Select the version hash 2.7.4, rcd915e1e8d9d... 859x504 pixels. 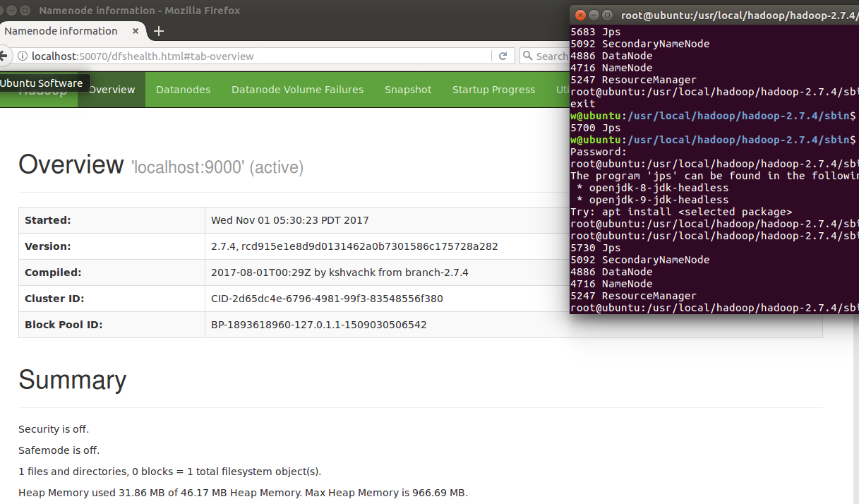(x=354, y=246)
